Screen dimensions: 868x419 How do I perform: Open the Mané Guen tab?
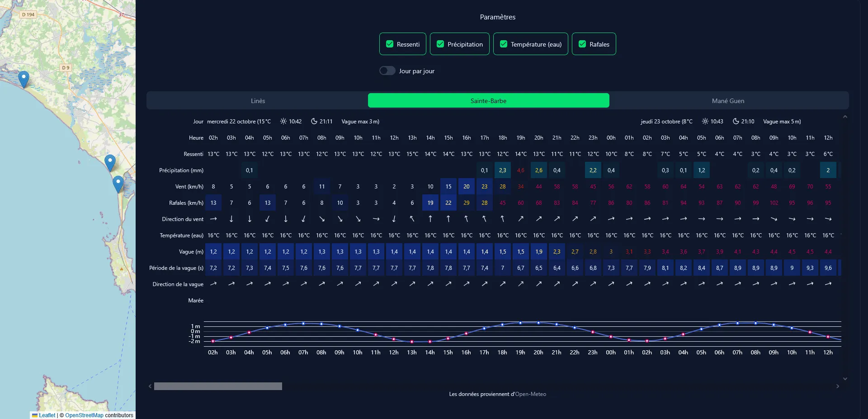point(728,101)
